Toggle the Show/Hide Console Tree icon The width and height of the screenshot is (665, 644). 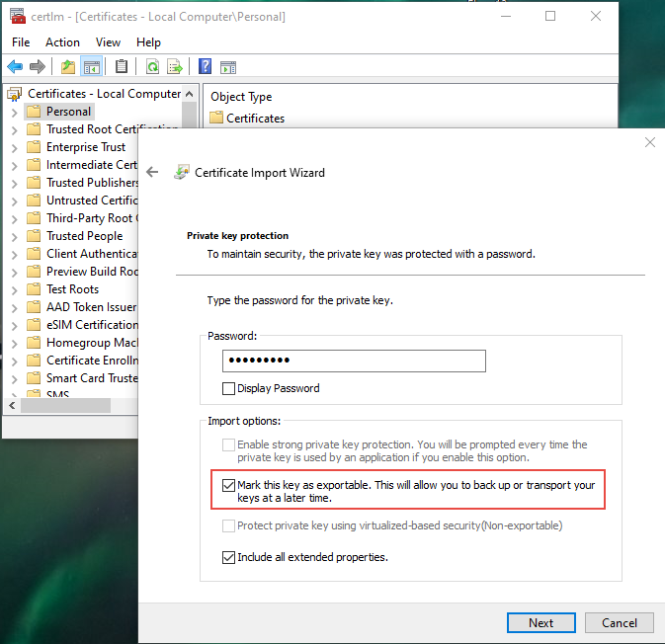91,67
